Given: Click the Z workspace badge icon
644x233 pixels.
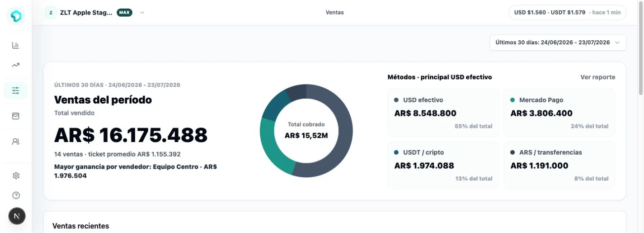Looking at the screenshot, I should tap(51, 13).
